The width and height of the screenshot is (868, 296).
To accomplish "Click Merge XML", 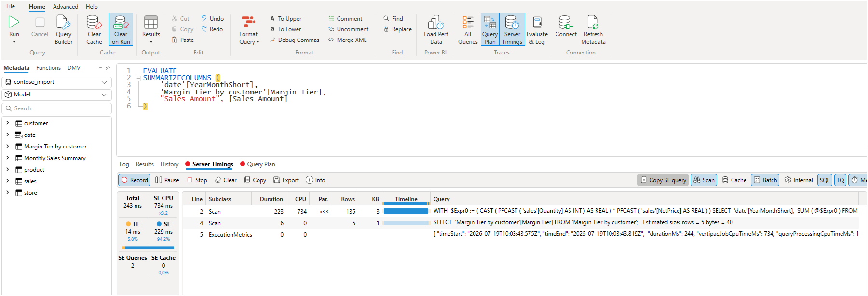I will pos(347,40).
